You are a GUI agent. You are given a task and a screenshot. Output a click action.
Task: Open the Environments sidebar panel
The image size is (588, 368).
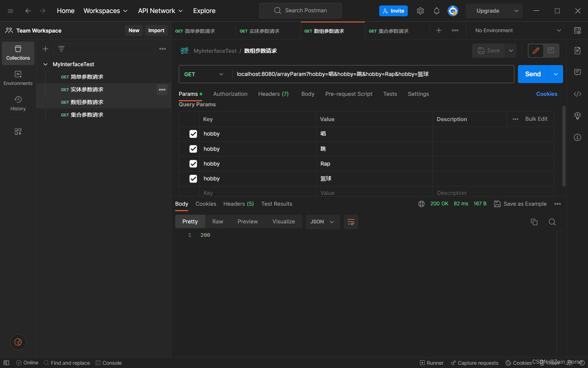tap(18, 78)
